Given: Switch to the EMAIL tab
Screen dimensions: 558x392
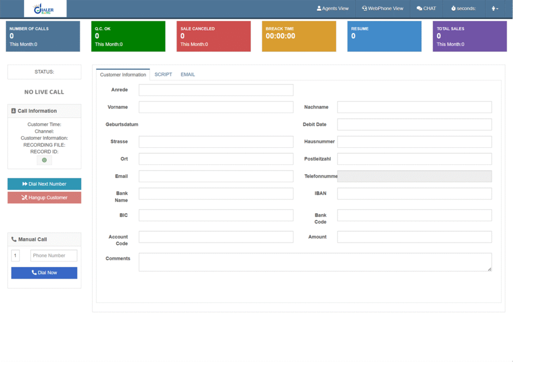Looking at the screenshot, I should [187, 74].
